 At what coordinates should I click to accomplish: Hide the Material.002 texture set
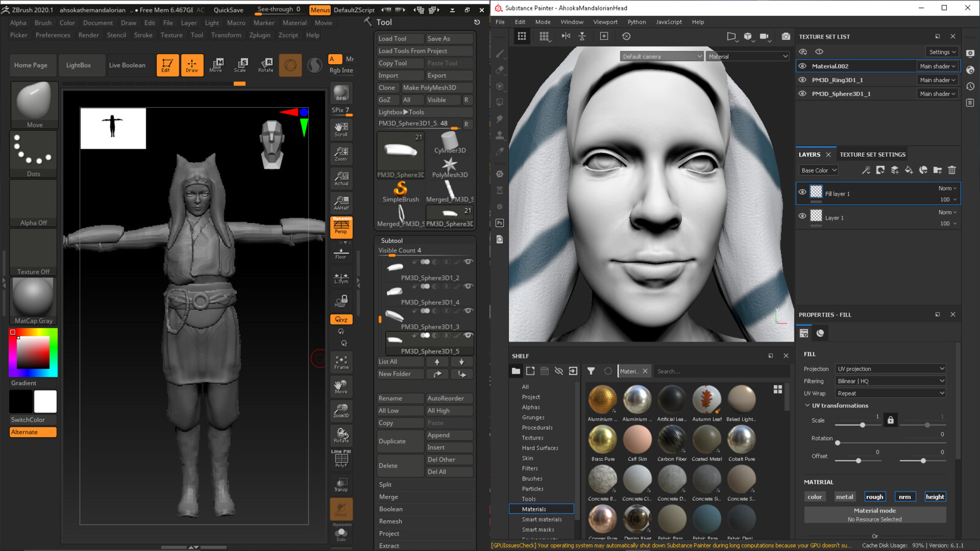point(802,66)
